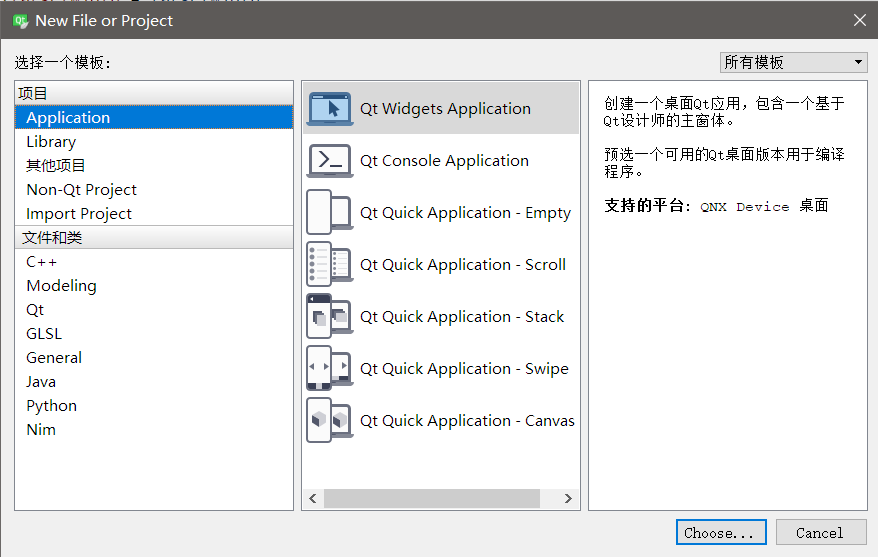Click the 项目 section header
Screen dimensions: 878x557
pyautogui.click(x=154, y=93)
